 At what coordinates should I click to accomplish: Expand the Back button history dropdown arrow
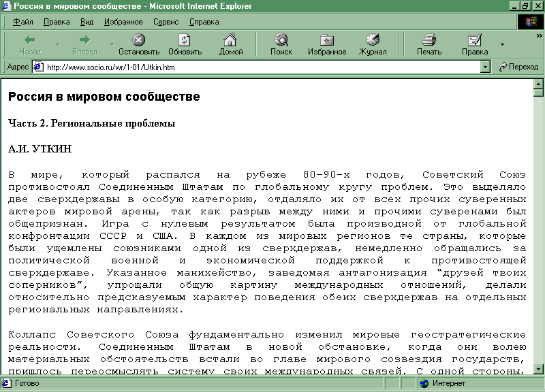click(x=57, y=45)
